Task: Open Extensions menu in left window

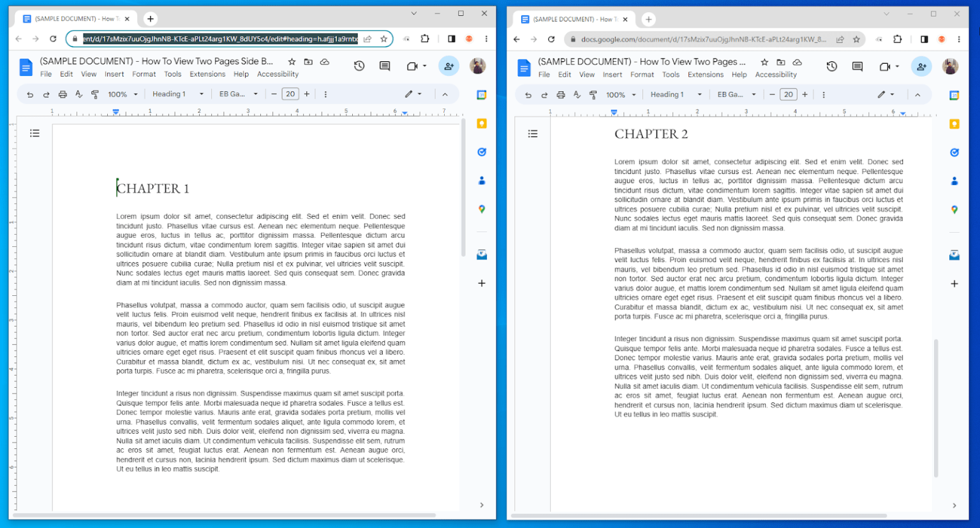Action: tap(207, 74)
